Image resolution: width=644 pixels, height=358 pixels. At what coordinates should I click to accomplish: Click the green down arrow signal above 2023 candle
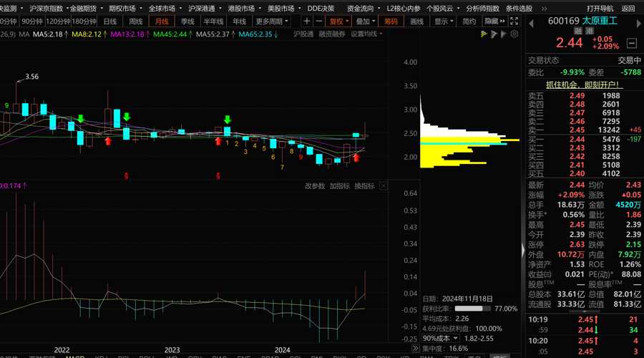228,120
